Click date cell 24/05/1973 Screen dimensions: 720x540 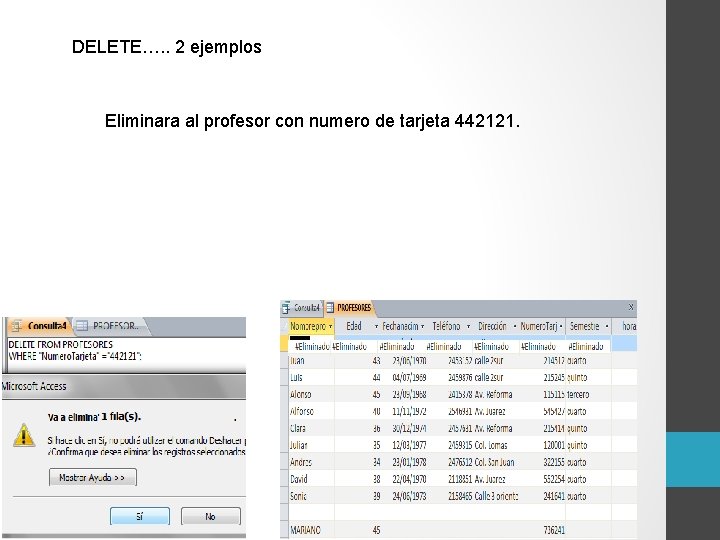coord(409,496)
